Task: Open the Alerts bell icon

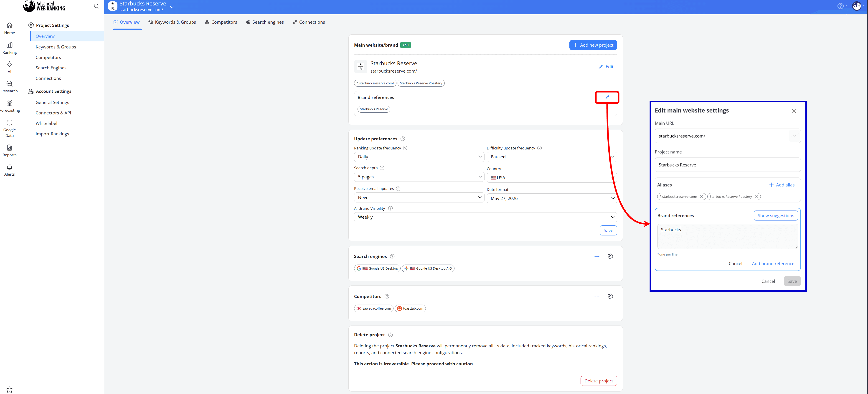Action: (9, 170)
